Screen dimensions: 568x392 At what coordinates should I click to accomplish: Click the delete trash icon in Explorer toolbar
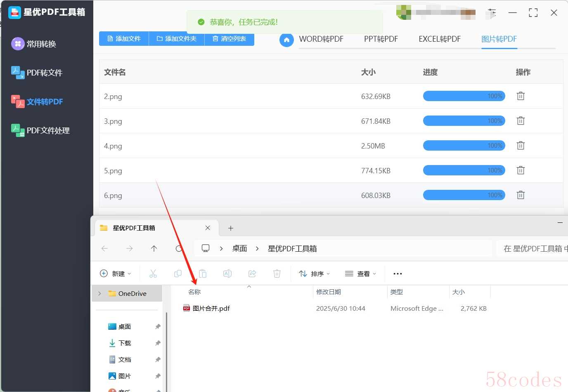tap(277, 274)
